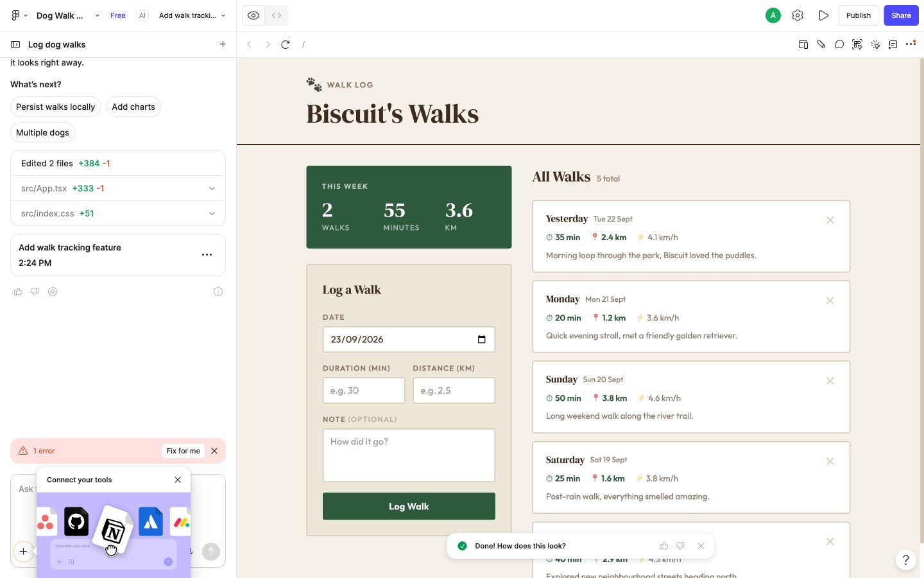Screen dimensions: 924x578
Task: Click the play present button
Action: [823, 15]
